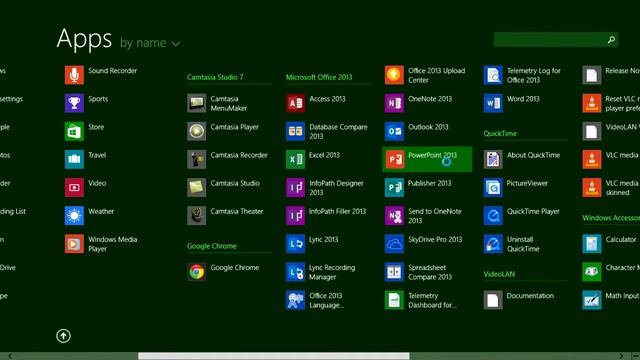Image resolution: width=640 pixels, height=360 pixels.
Task: Launch the PictureViewer icon
Action: [493, 187]
